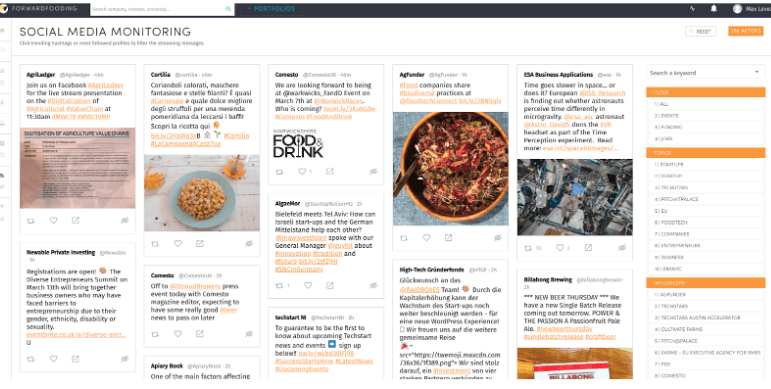
Task: Click the top bar search magnifier icon
Action: [228, 9]
